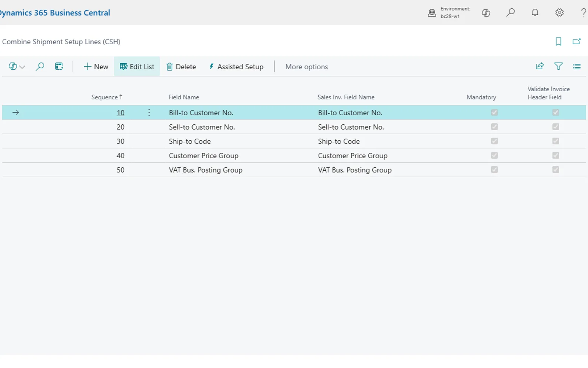The width and height of the screenshot is (588, 368).
Task: Toggle the filter pane
Action: coord(558,66)
